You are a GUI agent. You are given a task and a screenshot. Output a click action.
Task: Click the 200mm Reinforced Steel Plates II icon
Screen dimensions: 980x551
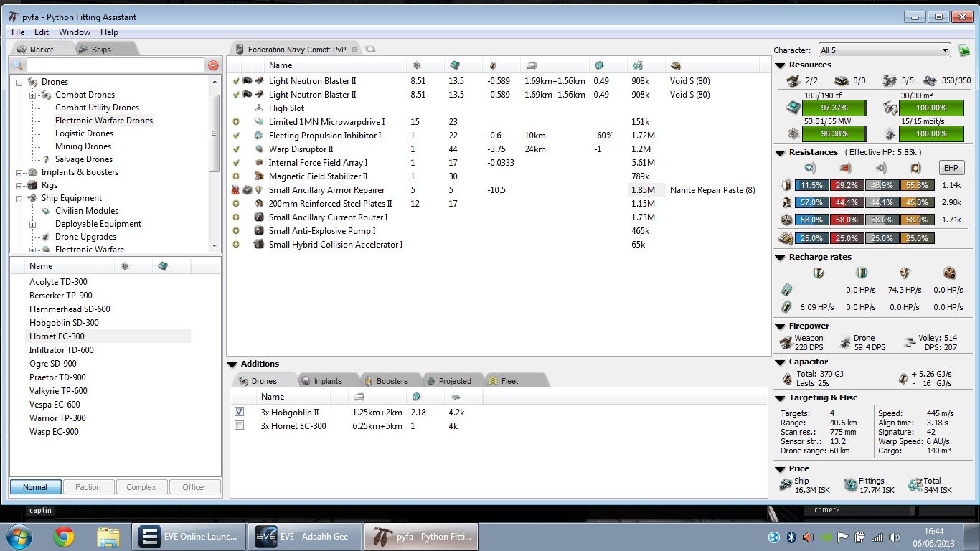259,204
